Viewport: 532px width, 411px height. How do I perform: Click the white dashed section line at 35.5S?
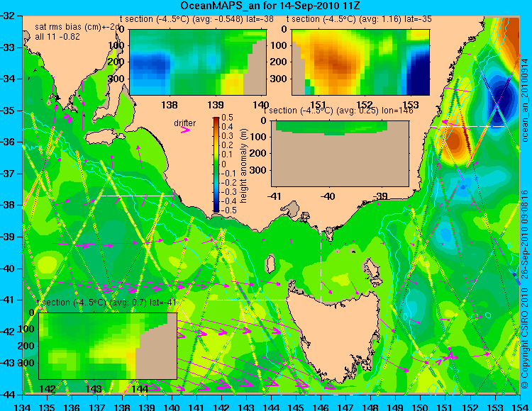click(x=467, y=126)
